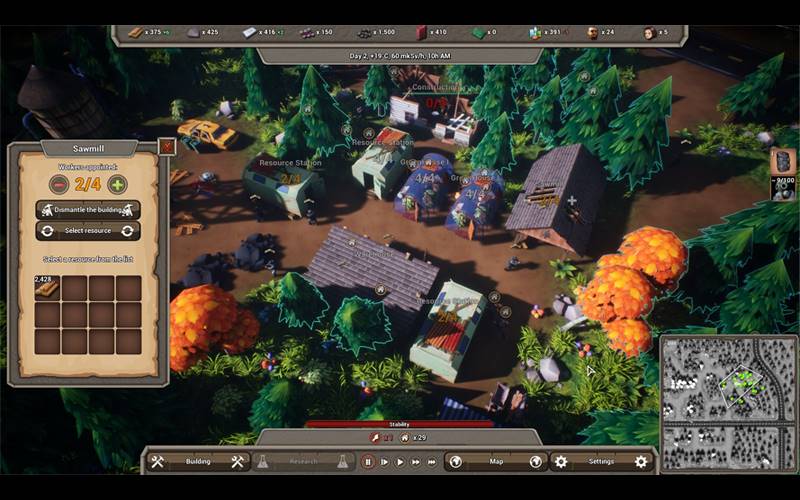
Task: Decrease Sawmill workers with the minus button
Action: [59, 184]
